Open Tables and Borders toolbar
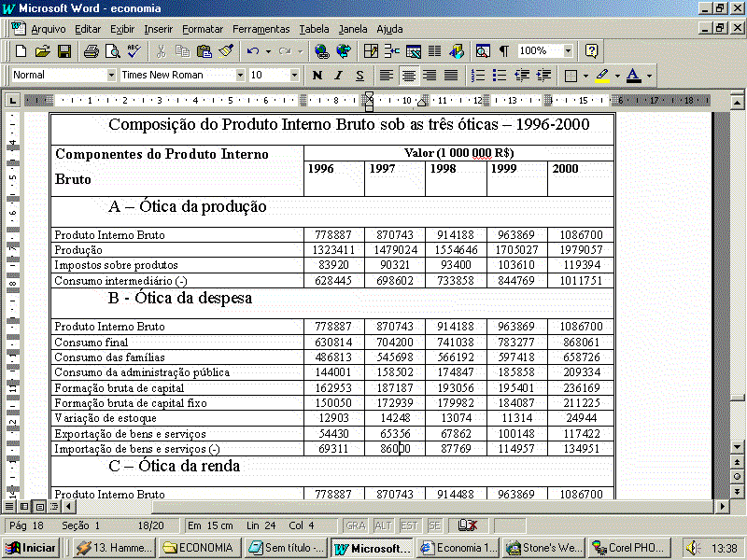 pyautogui.click(x=371, y=51)
